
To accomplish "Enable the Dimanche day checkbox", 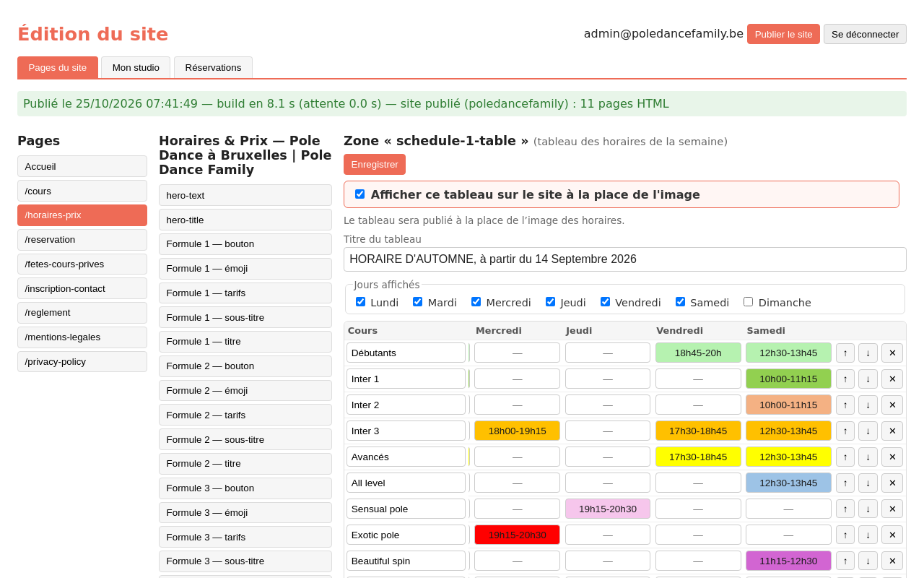I will coord(748,301).
